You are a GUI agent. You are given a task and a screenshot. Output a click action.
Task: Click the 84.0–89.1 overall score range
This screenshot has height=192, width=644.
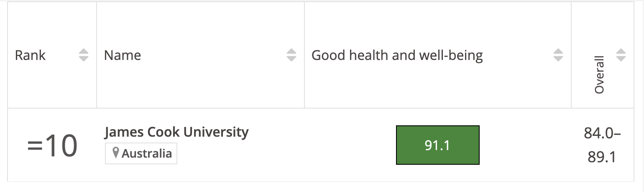click(x=602, y=145)
